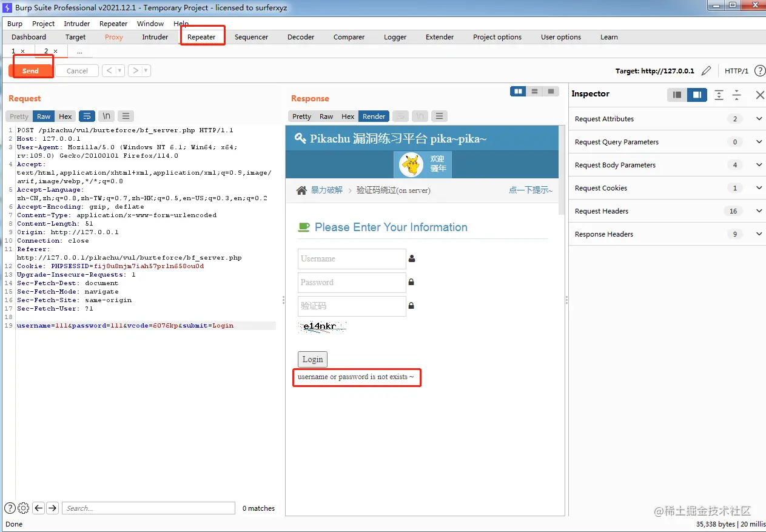Switch to the Extender tab
Image resolution: width=766 pixels, height=532 pixels.
click(x=440, y=37)
